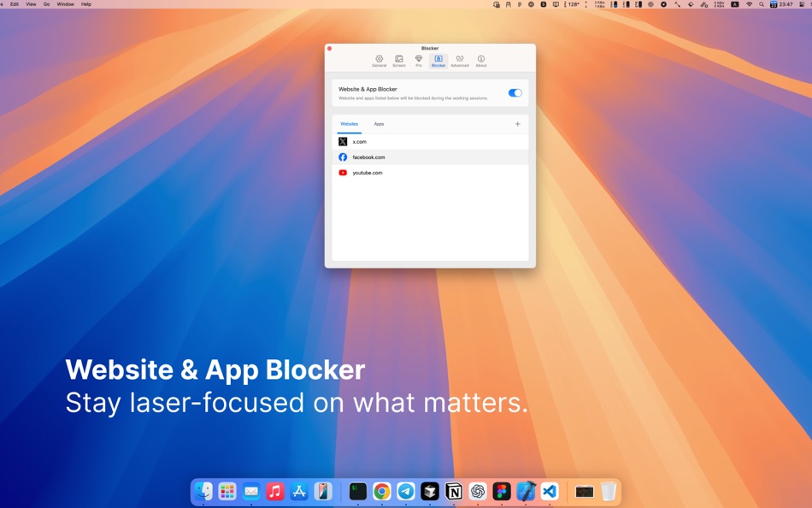Open iPhone Mirroring from the Dock
This screenshot has width=812, height=508.
pyautogui.click(x=322, y=491)
